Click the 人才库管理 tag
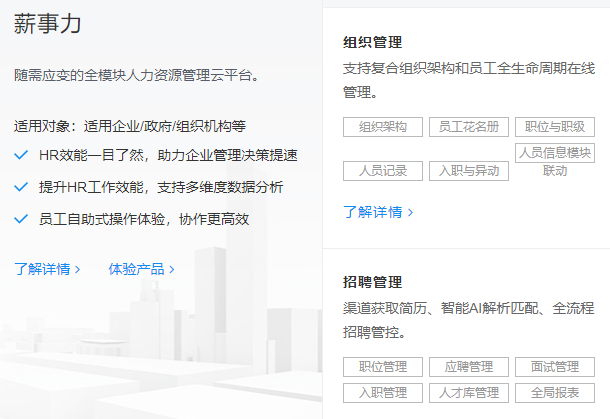This screenshot has height=419, width=610. click(x=469, y=392)
